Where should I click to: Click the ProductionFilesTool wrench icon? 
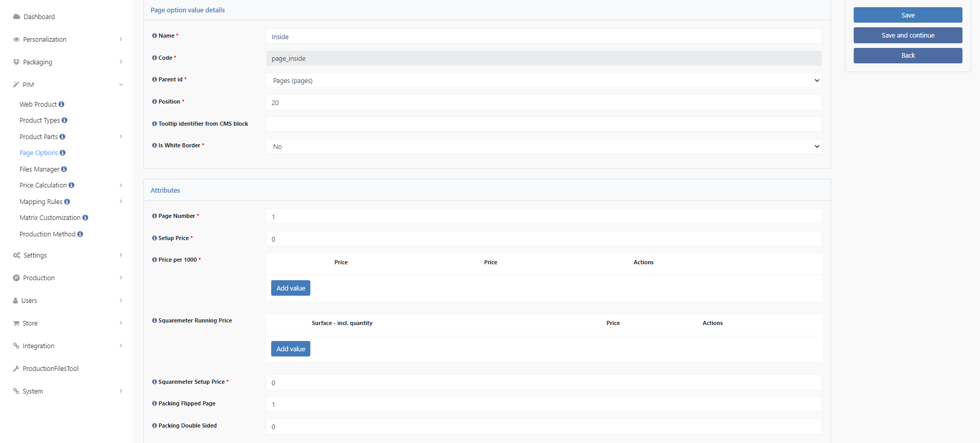[x=16, y=368]
